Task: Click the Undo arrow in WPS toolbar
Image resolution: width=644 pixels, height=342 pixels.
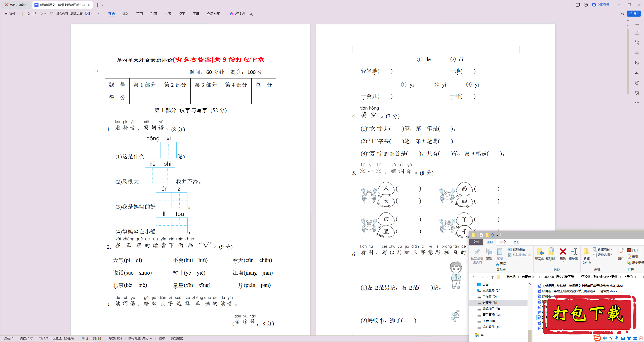Action: coord(41,14)
